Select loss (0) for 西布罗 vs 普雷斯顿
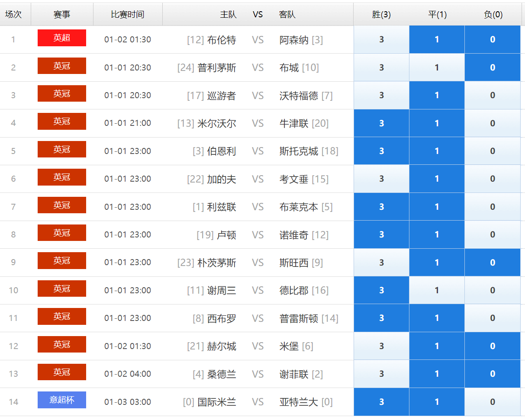Viewport: 525px width, 420px height. (x=493, y=318)
